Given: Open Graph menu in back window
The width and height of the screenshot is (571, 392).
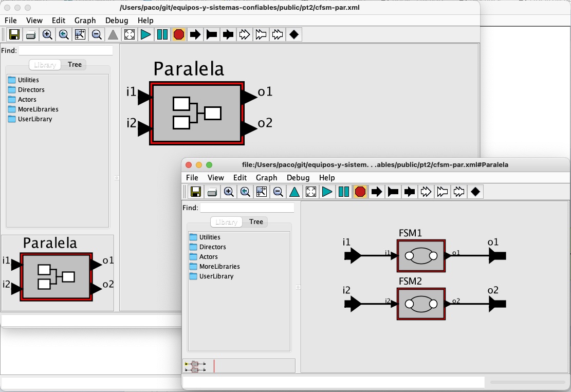Looking at the screenshot, I should tap(85, 21).
